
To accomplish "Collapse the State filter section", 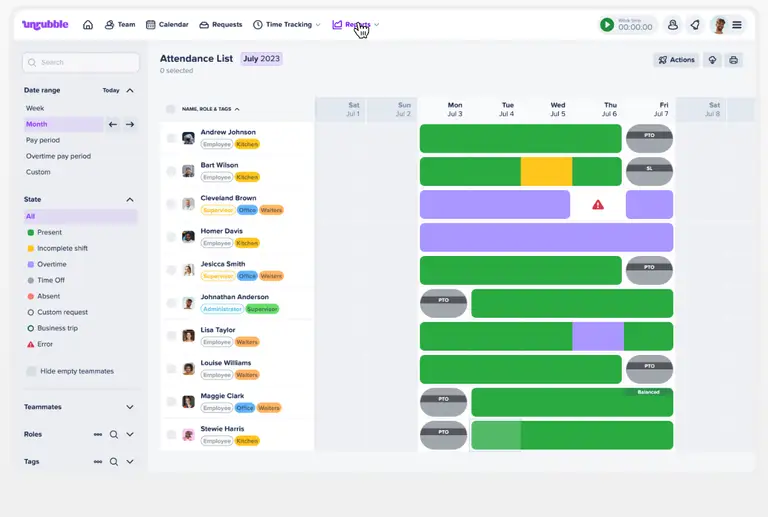I will click(130, 200).
